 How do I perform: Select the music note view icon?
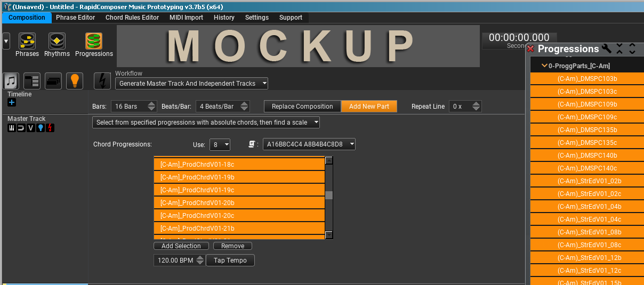click(11, 81)
